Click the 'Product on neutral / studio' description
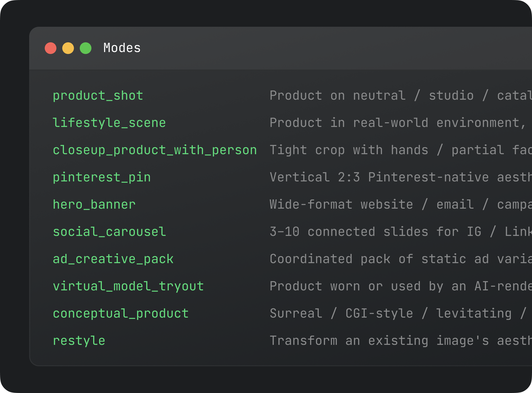Viewport: 532px width, 393px height. pyautogui.click(x=401, y=96)
